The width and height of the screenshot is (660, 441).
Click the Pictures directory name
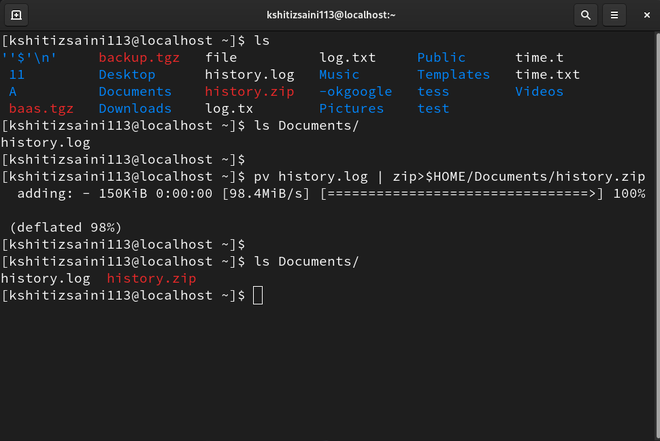(351, 108)
